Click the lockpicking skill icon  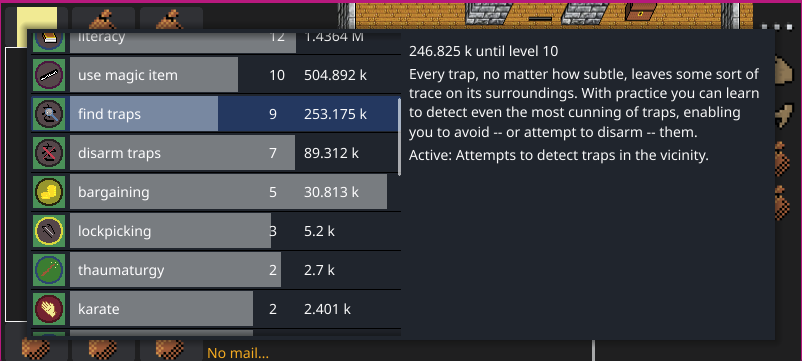49,231
